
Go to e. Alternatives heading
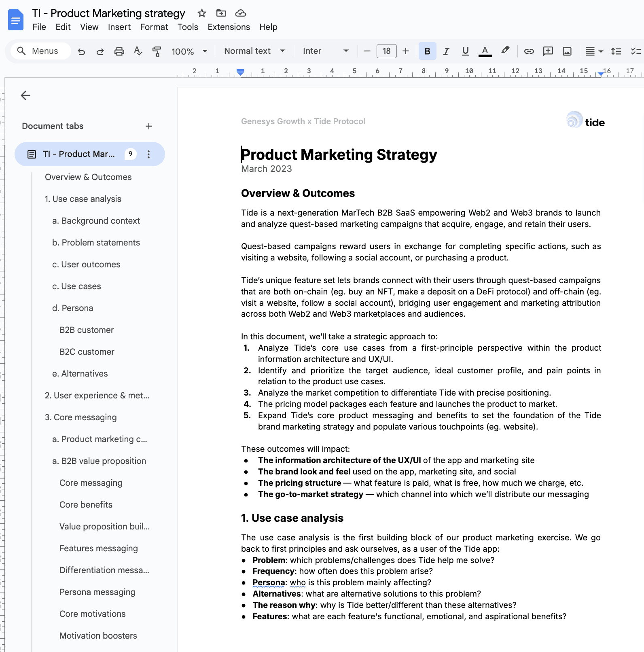pyautogui.click(x=80, y=374)
